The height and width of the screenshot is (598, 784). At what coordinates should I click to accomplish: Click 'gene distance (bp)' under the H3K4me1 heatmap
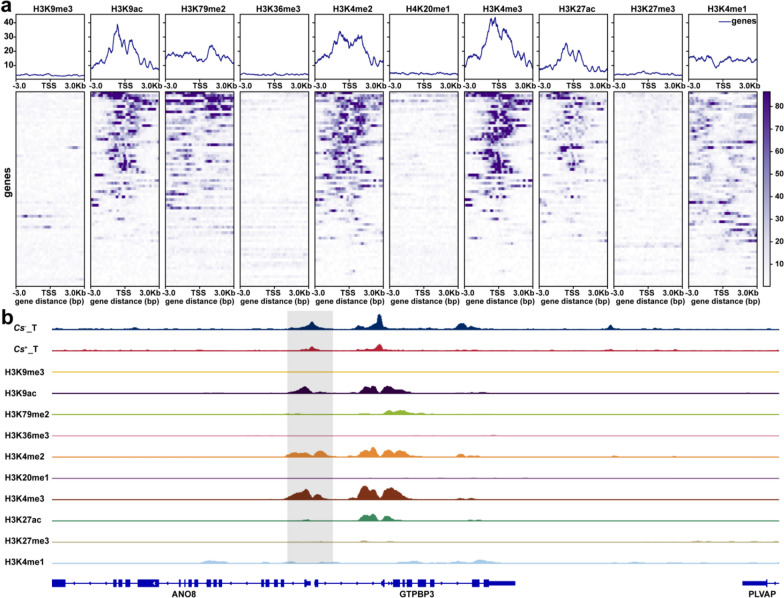click(x=726, y=302)
